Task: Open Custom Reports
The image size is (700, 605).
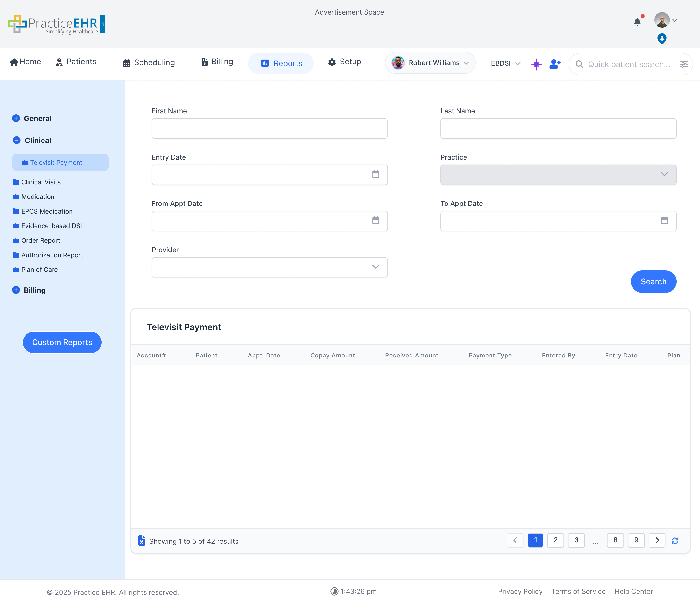Action: coord(62,342)
